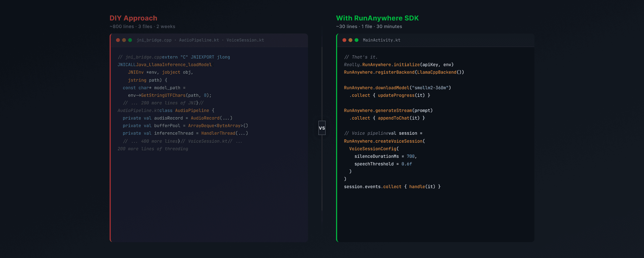644x258 pixels.
Task: Click the JNICALL Java_LlamaInference_loadModel line
Action: tap(165, 65)
